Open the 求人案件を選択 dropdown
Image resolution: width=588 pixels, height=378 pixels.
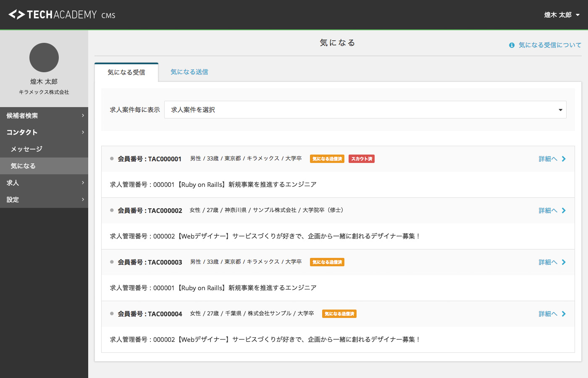click(x=365, y=110)
